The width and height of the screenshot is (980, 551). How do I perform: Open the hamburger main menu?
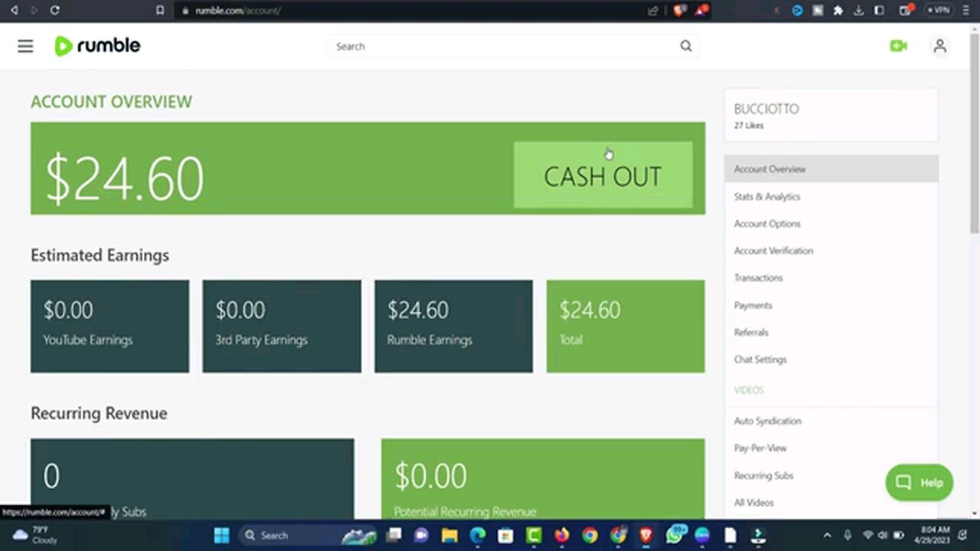[x=25, y=46]
